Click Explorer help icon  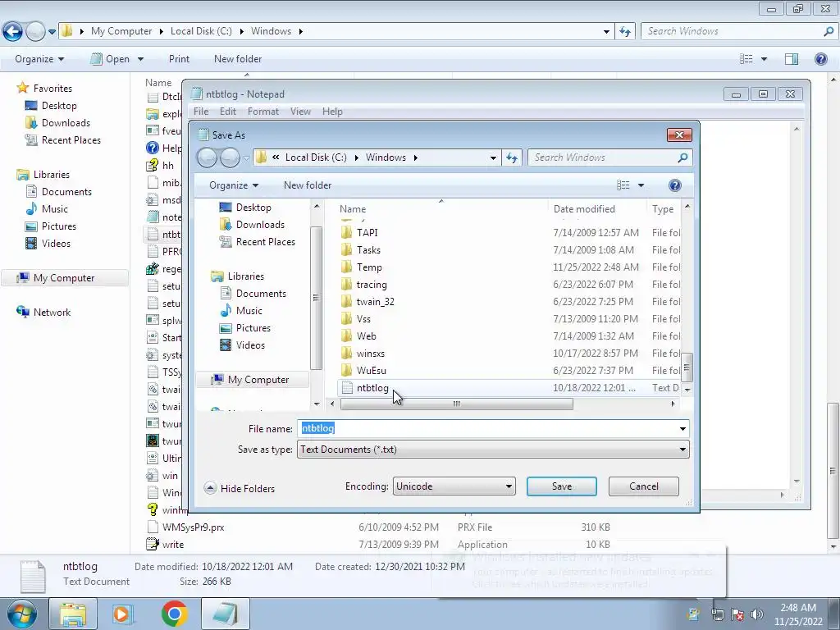820,59
